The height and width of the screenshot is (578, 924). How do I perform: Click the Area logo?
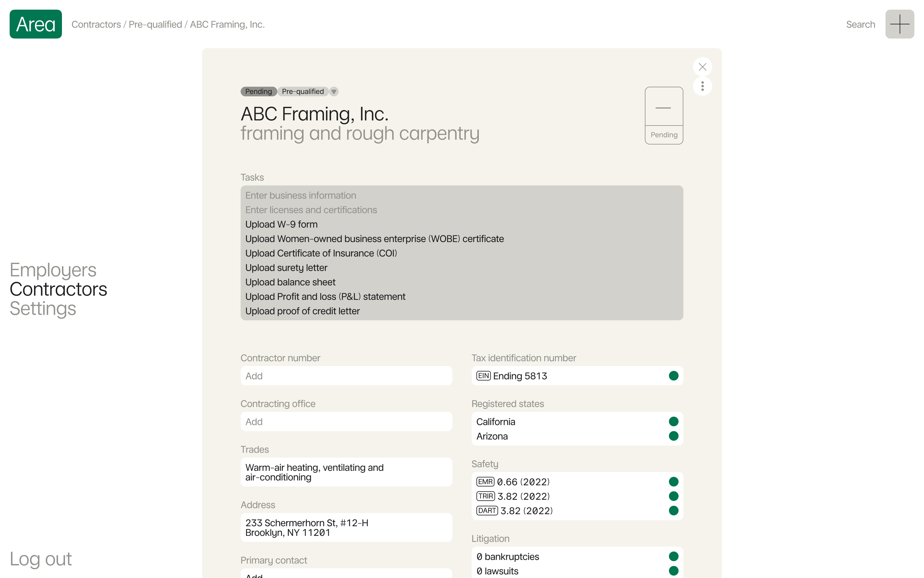[x=35, y=24]
